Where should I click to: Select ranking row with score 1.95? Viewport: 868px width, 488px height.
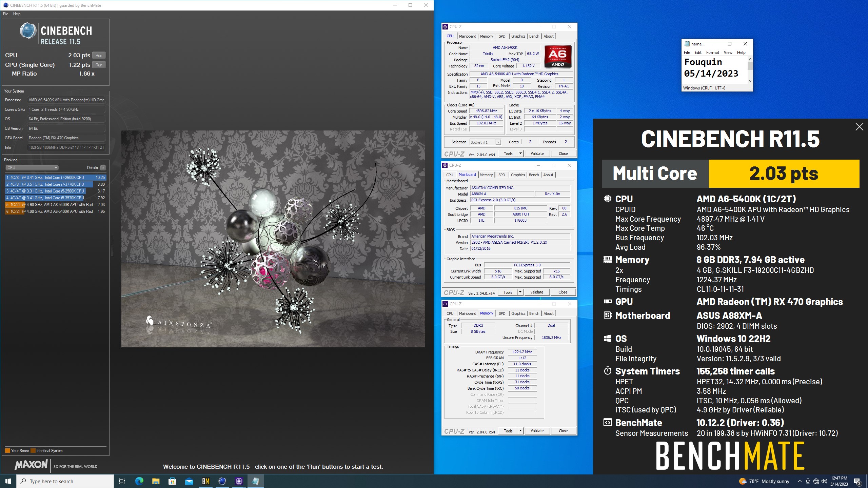click(56, 211)
